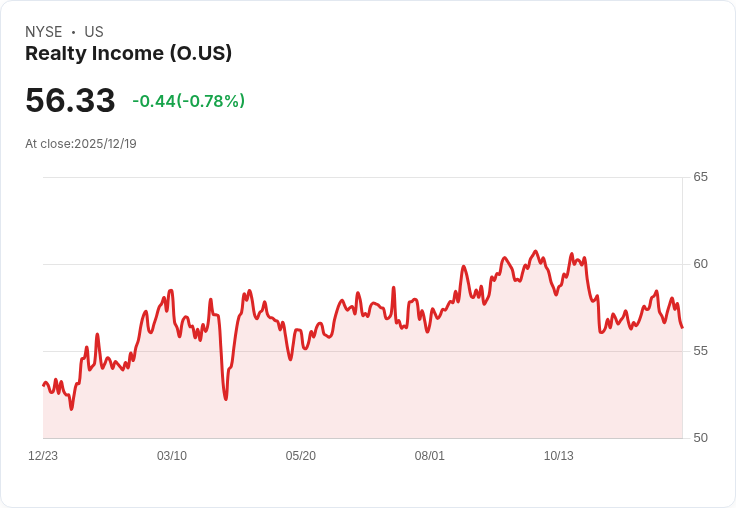
Task: Click the 65 price axis label
Action: click(x=700, y=177)
